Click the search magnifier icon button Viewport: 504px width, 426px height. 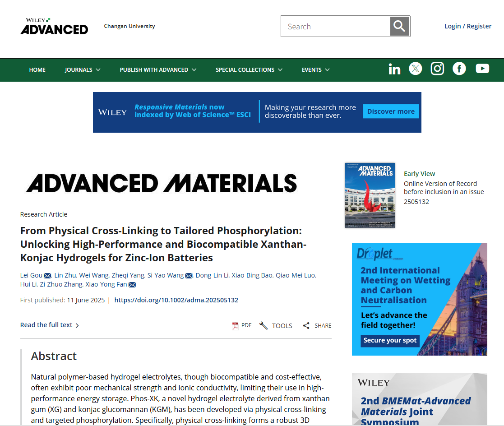399,27
